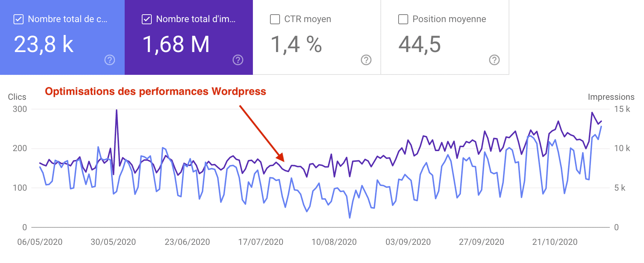Click the help icon on the clicks card
644x263 pixels.
pyautogui.click(x=110, y=60)
